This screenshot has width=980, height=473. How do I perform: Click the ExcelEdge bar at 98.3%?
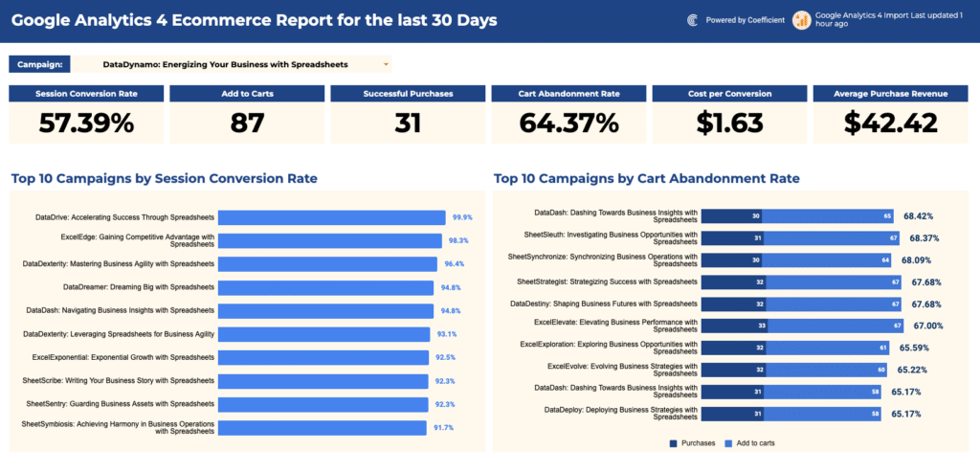(330, 240)
